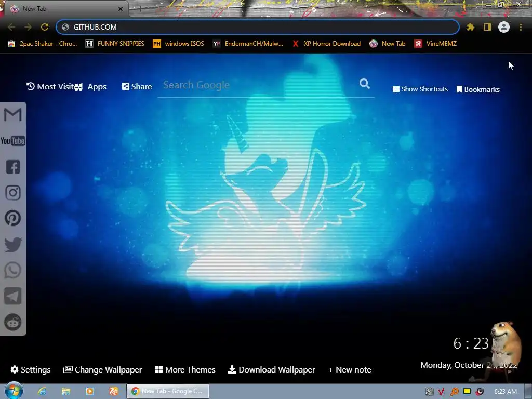Image resolution: width=532 pixels, height=399 pixels.
Task: Go back with the browser back arrow
Action: pos(11,27)
